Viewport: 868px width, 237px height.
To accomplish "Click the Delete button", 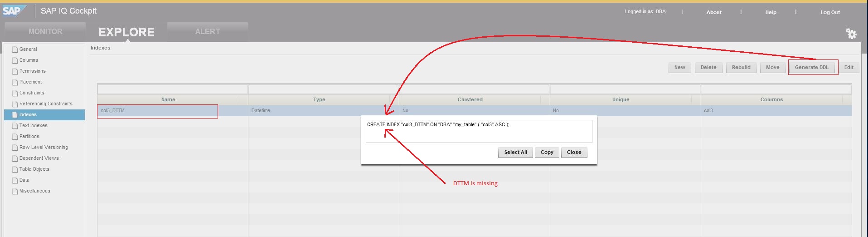I will pyautogui.click(x=708, y=68).
